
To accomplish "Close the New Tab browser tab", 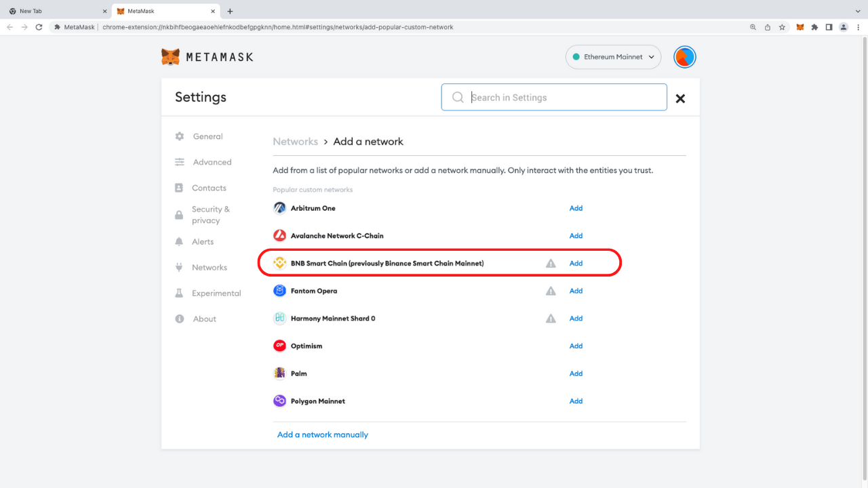I will click(104, 12).
